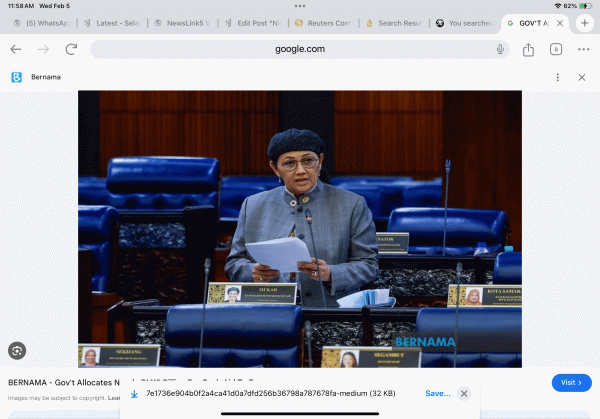
Task: Close the Bernama image preview panel
Action: click(x=582, y=77)
